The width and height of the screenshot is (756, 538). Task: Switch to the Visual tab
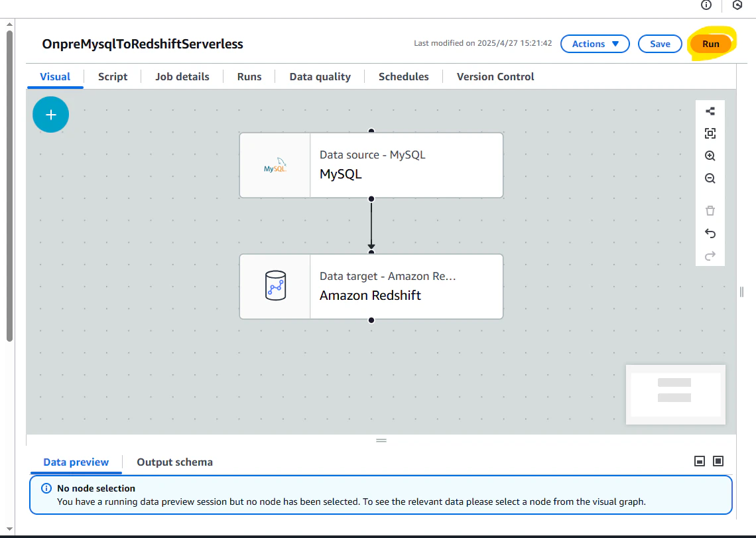(55, 77)
